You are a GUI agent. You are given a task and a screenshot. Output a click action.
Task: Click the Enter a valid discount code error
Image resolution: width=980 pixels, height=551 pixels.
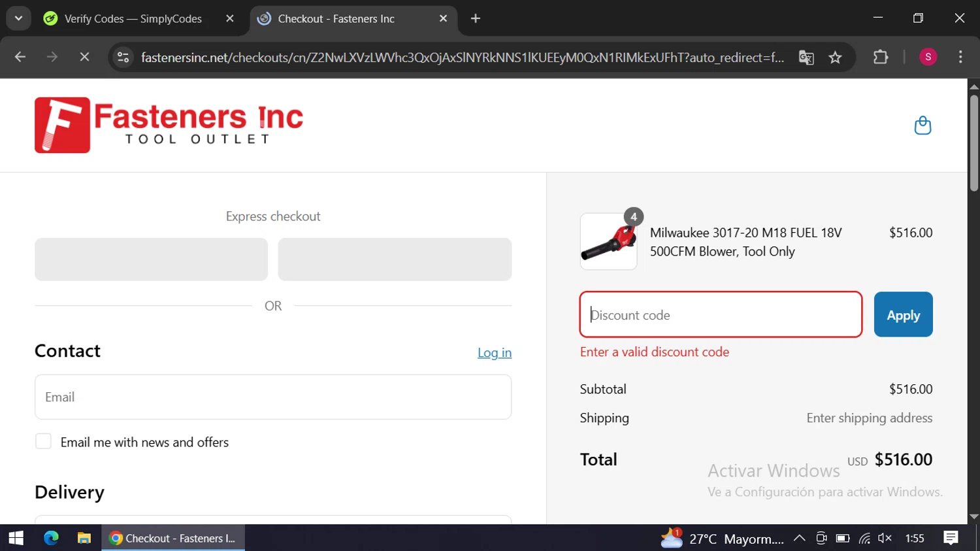(x=655, y=352)
